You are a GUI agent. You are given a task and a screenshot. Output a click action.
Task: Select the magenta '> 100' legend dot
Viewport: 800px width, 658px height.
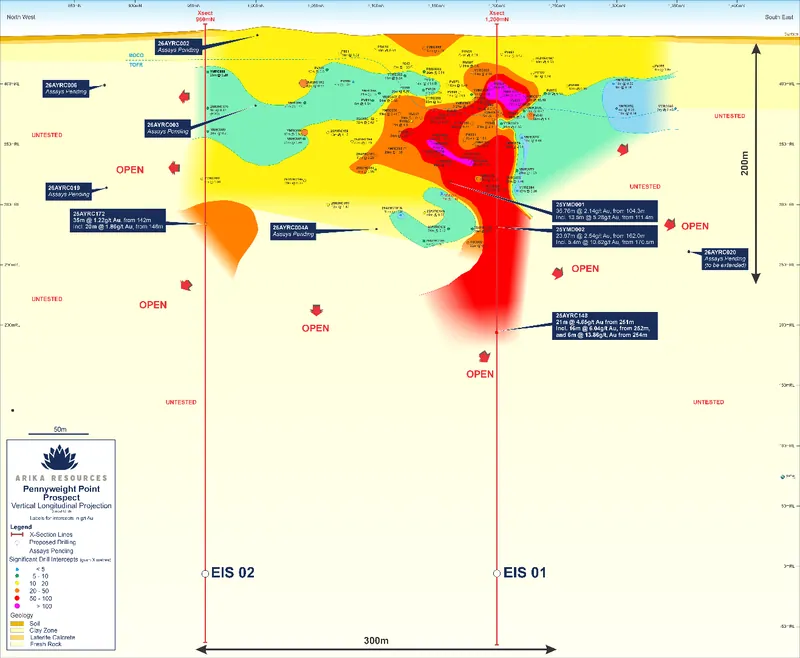click(17, 606)
